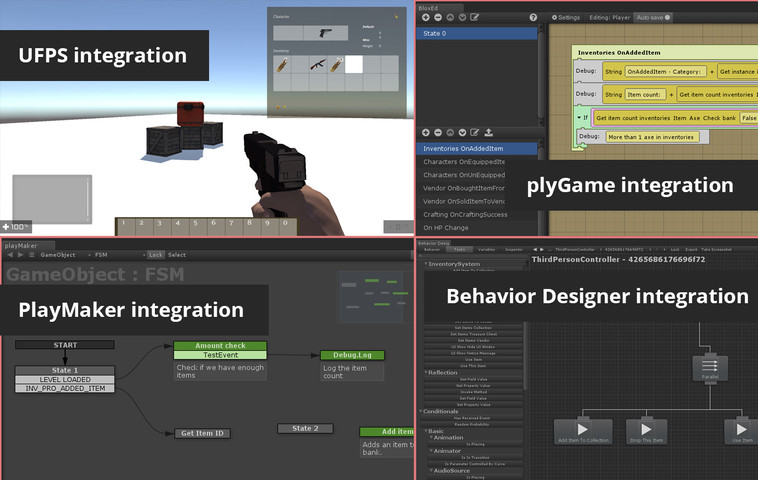Toggle Auto save in BloxEd toolbar
The width and height of the screenshot is (758, 480).
(653, 17)
